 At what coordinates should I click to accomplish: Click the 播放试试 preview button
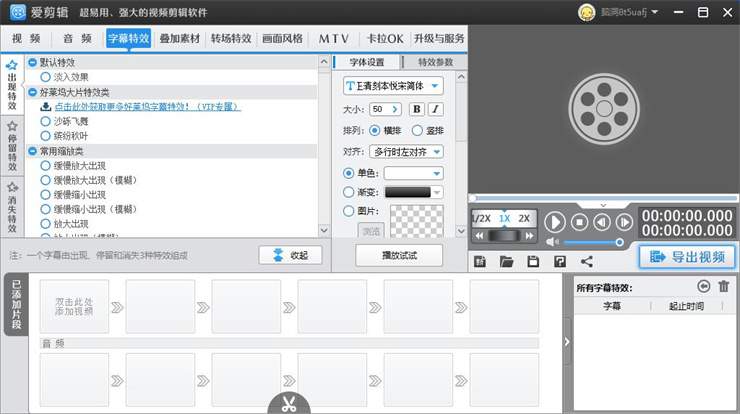[399, 255]
